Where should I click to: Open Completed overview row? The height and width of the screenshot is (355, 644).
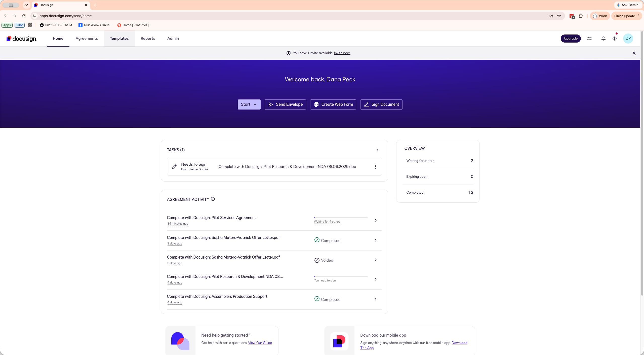[438, 192]
